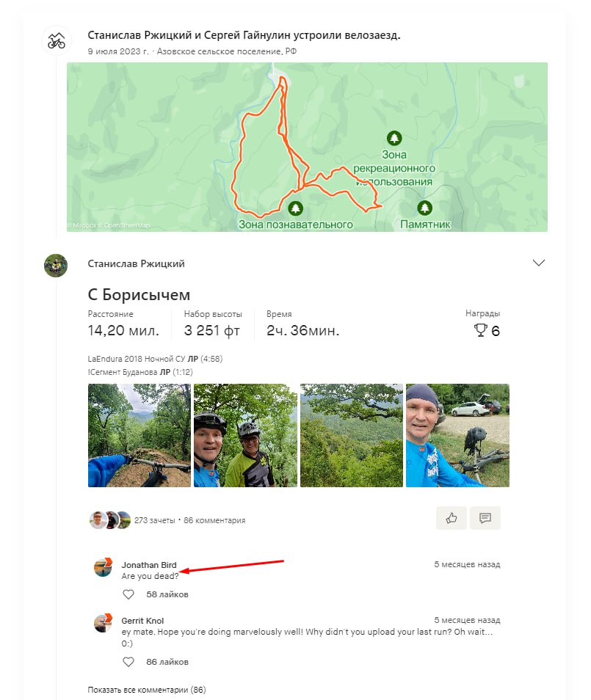This screenshot has width=591, height=700.
Task: Click the kudos givers' avatar cluster
Action: [109, 520]
